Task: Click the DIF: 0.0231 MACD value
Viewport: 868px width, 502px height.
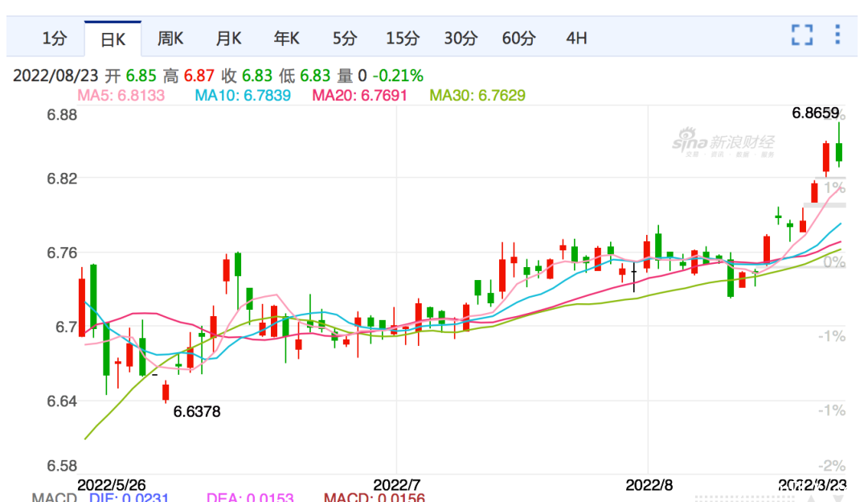Action: (129, 497)
